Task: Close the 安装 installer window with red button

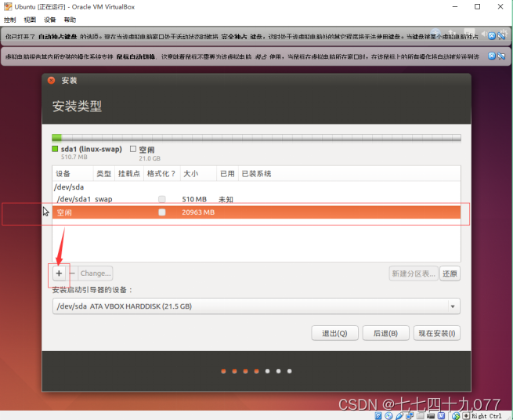Action: click(x=52, y=80)
